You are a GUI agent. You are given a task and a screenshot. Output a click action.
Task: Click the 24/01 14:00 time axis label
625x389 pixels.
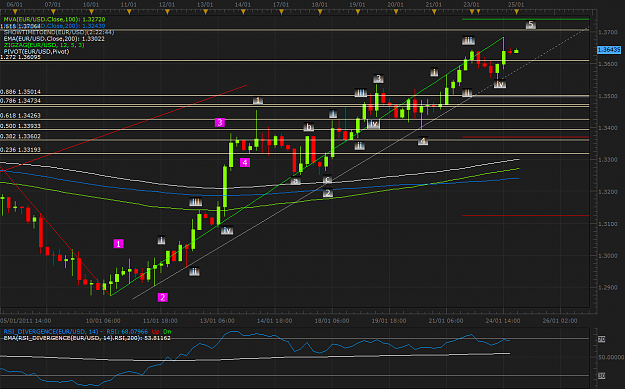[x=503, y=321]
